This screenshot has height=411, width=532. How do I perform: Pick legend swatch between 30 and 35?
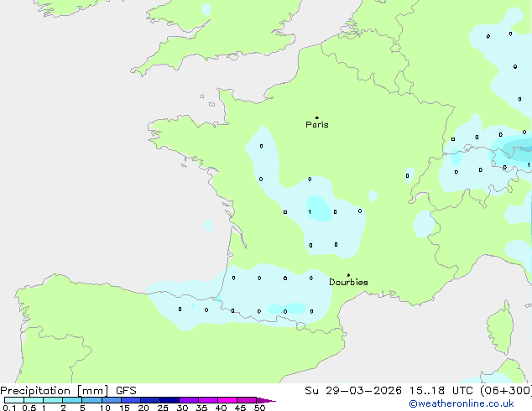[189, 400]
